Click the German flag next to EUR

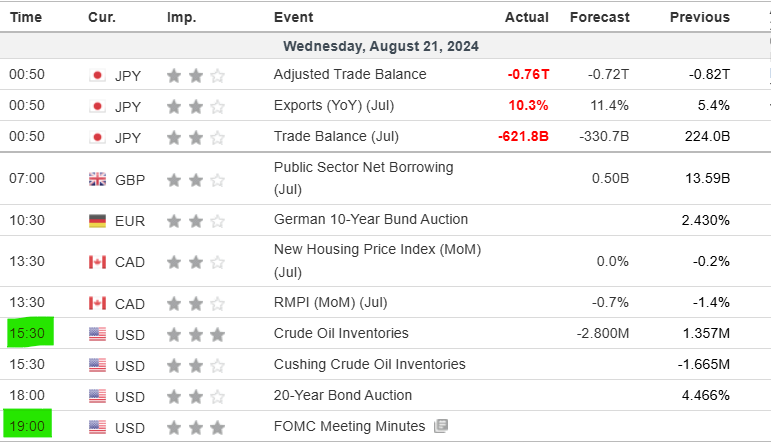pyautogui.click(x=97, y=221)
